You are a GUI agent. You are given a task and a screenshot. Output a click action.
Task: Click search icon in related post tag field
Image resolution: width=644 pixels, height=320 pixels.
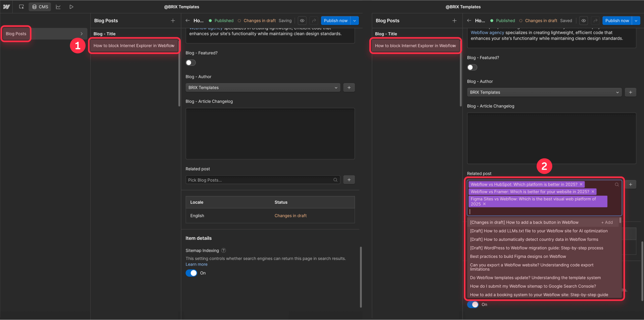(617, 184)
